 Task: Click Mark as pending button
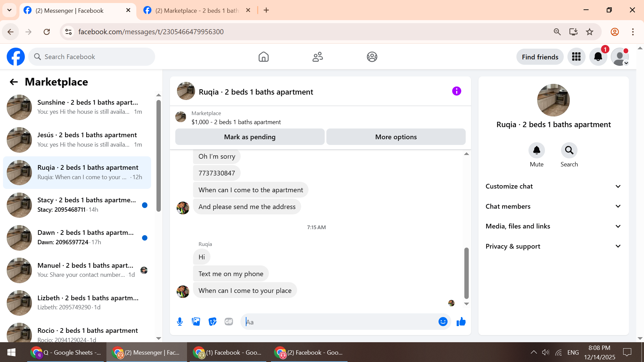(x=250, y=137)
